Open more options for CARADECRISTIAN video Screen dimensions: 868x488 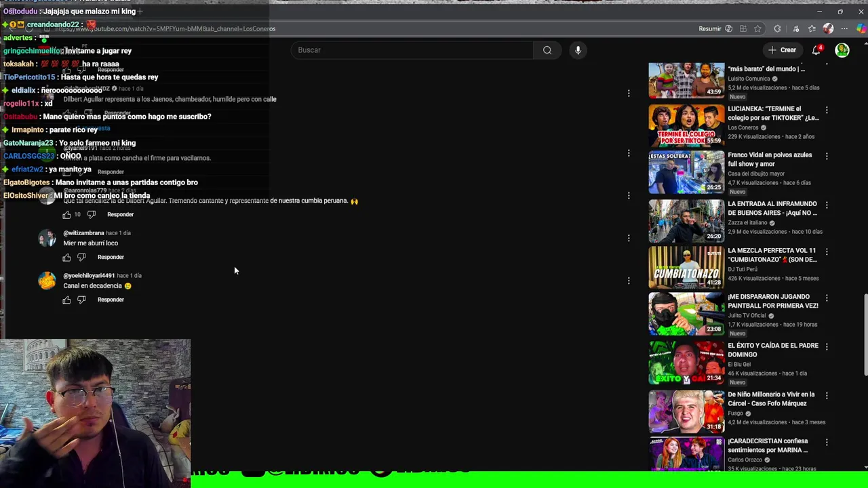point(827,442)
